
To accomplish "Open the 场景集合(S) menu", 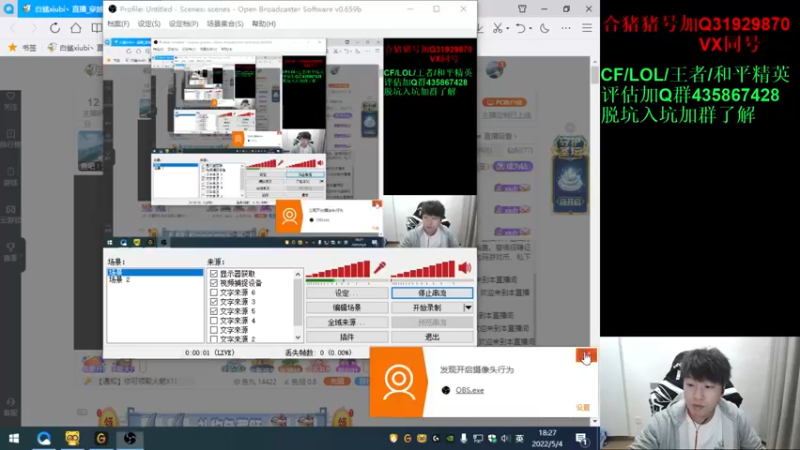I will [x=225, y=23].
